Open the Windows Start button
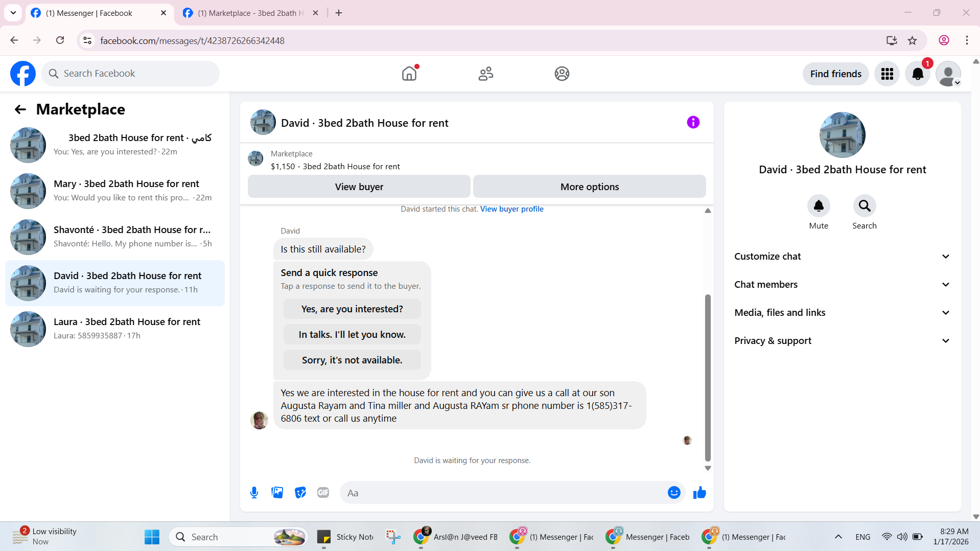This screenshot has width=980, height=551. pyautogui.click(x=152, y=537)
